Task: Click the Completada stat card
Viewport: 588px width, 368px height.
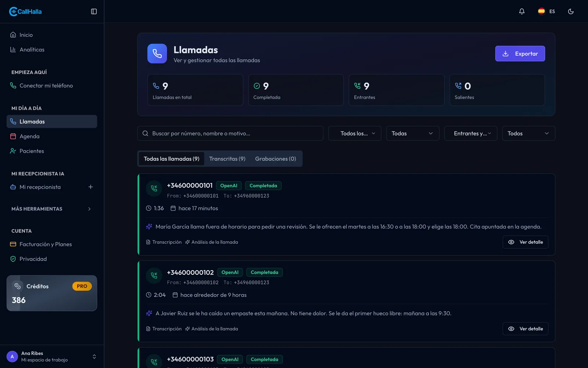Action: tap(296, 90)
